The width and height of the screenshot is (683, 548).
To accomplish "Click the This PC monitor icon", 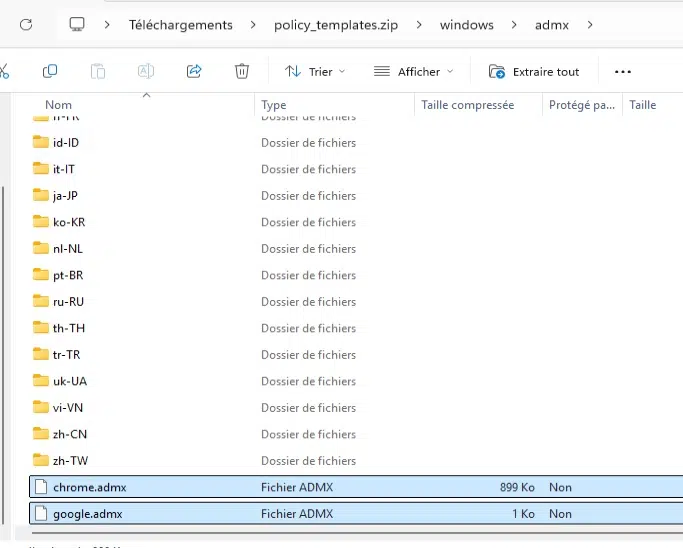I will coord(77,24).
